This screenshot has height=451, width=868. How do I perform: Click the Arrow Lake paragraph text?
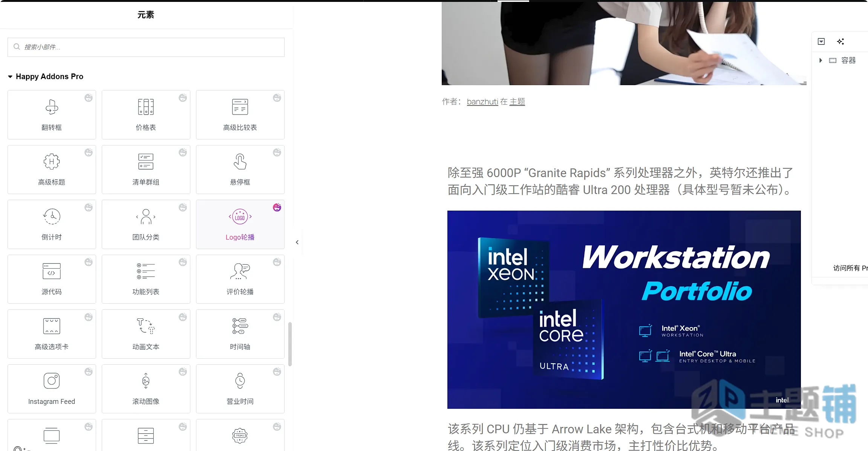621,437
